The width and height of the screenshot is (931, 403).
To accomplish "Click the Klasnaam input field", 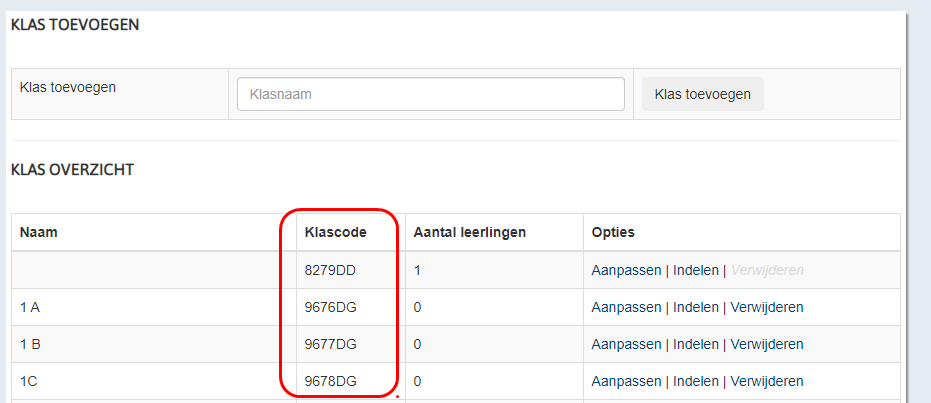I will [430, 94].
